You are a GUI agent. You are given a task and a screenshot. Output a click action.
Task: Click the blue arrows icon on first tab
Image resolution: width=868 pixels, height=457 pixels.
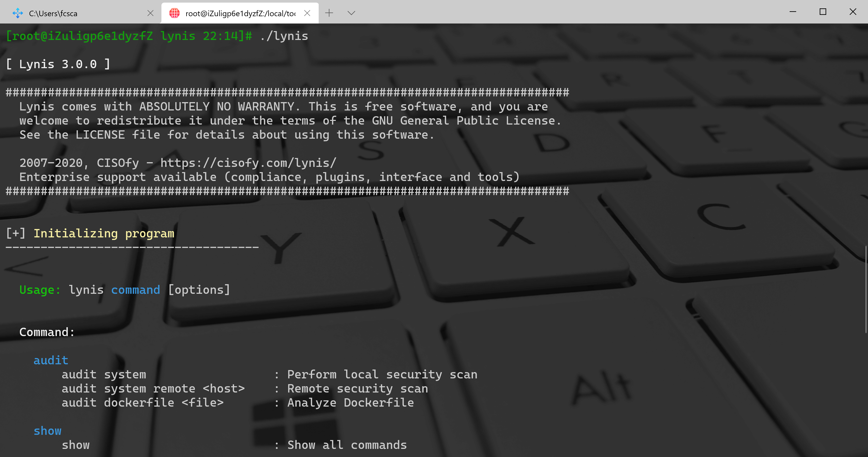click(x=18, y=13)
